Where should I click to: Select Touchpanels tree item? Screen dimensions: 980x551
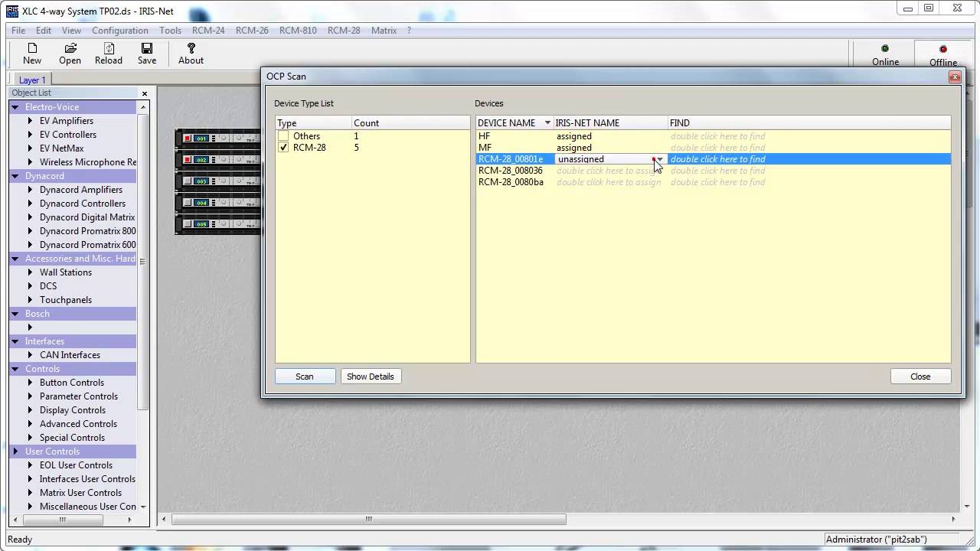click(66, 300)
